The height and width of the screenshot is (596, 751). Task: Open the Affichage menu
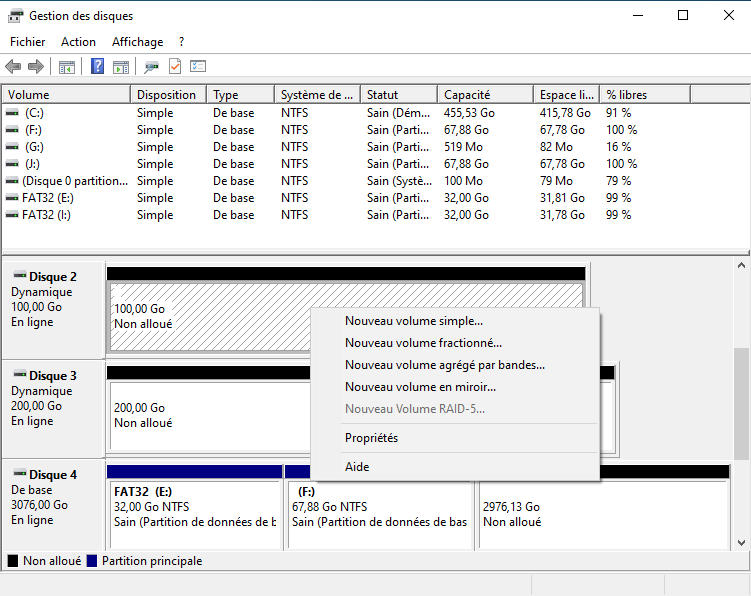(137, 42)
